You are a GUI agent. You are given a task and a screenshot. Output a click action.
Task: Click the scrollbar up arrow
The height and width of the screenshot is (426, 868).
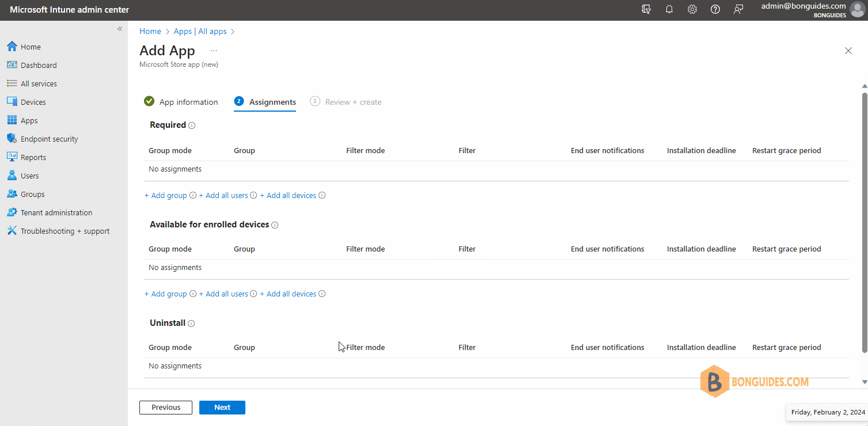click(x=864, y=86)
